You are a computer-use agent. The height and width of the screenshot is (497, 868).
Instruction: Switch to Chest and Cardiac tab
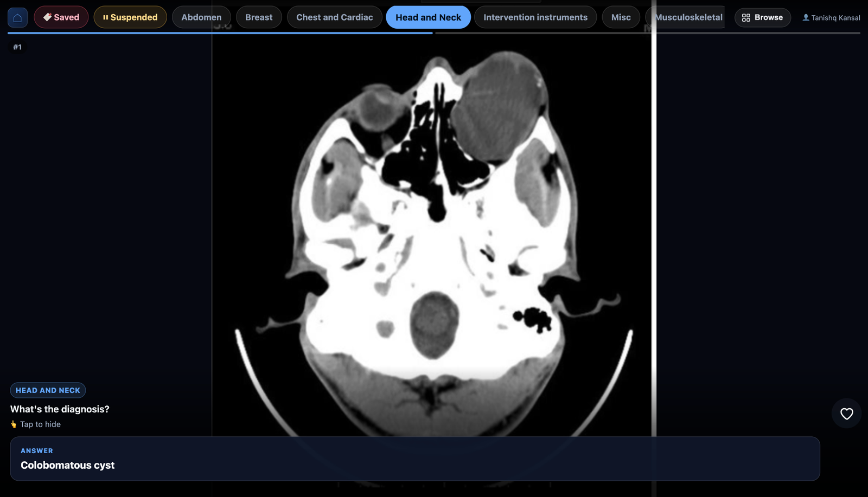[334, 17]
